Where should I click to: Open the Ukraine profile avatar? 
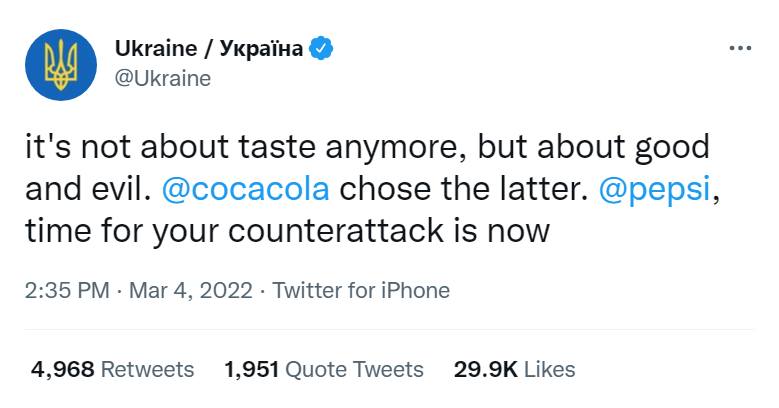(61, 65)
